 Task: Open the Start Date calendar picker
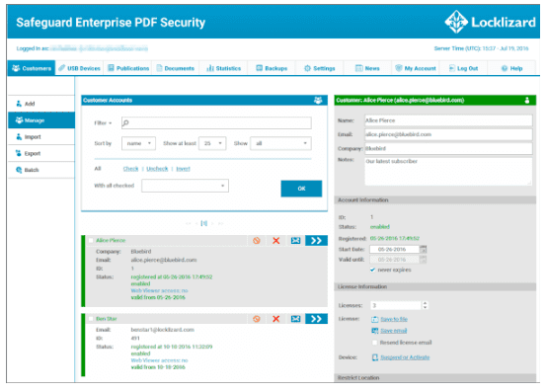pyautogui.click(x=424, y=249)
